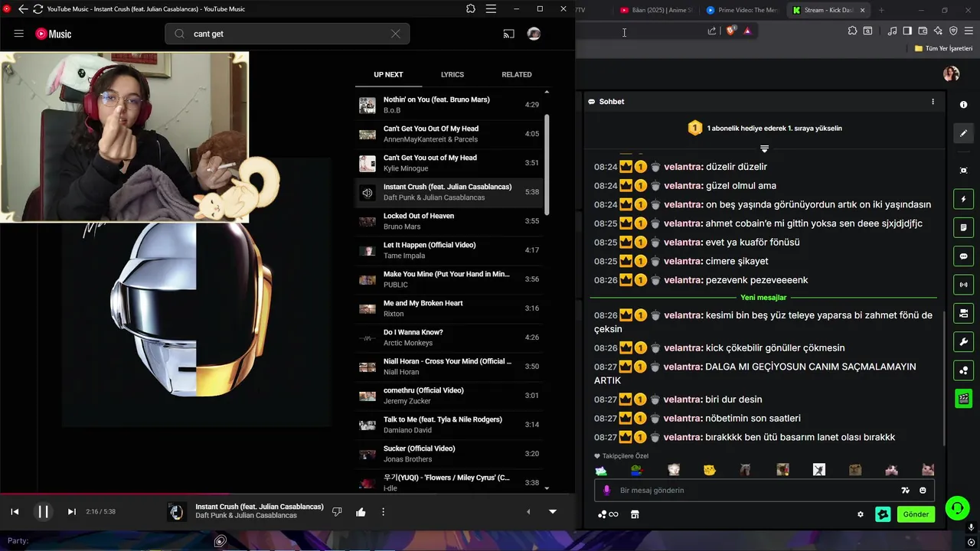Play 'Nothin' on You (feat. Bruno Mars)'
The width and height of the screenshot is (980, 551).
[x=449, y=105]
